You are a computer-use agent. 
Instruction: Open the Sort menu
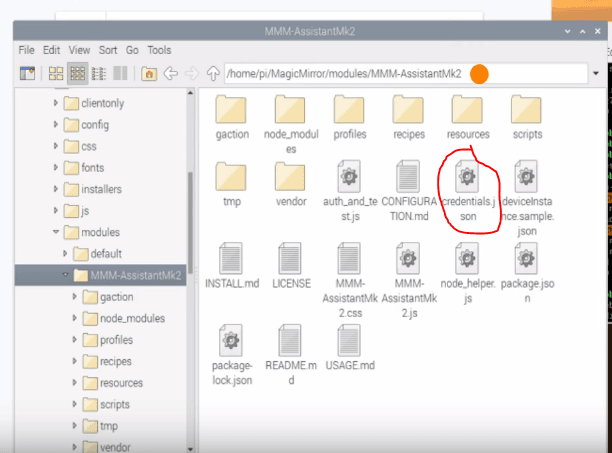click(x=107, y=49)
